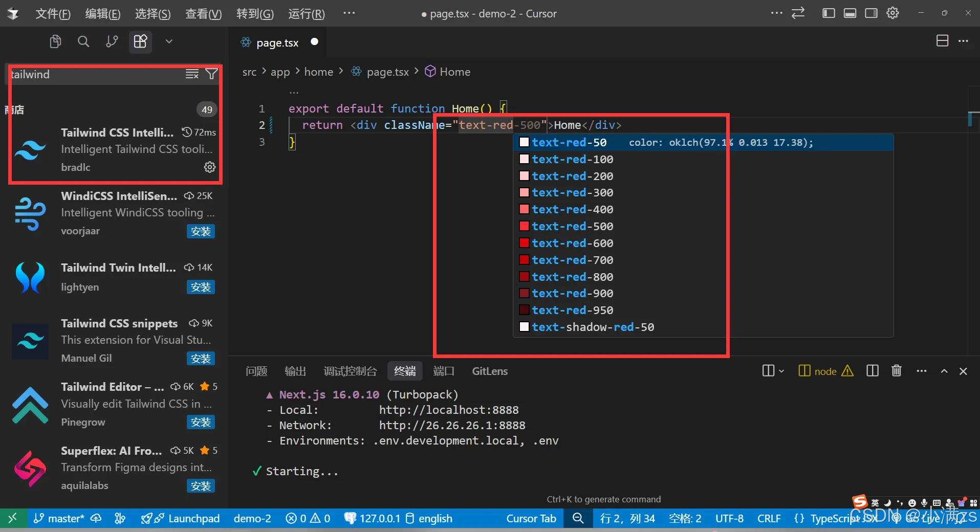980x532 pixels.
Task: Open terminal panel more actions ellipsis
Action: (922, 371)
